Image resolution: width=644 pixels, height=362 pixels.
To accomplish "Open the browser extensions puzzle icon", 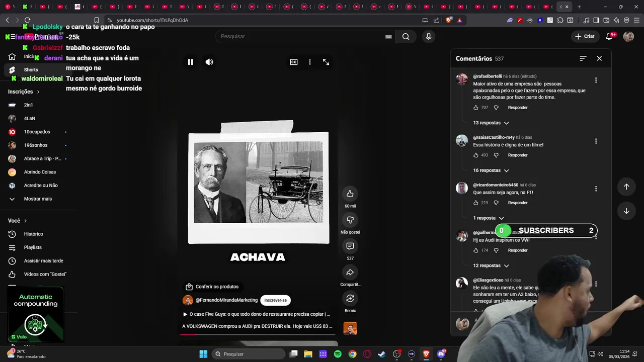I will tap(560, 20).
